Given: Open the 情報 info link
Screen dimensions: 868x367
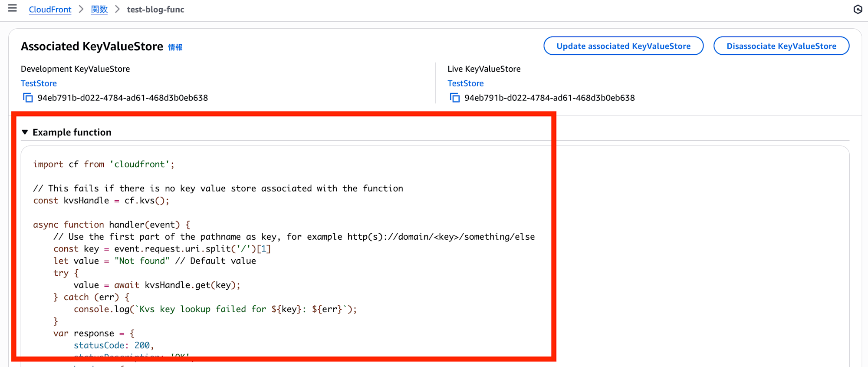Looking at the screenshot, I should [175, 47].
